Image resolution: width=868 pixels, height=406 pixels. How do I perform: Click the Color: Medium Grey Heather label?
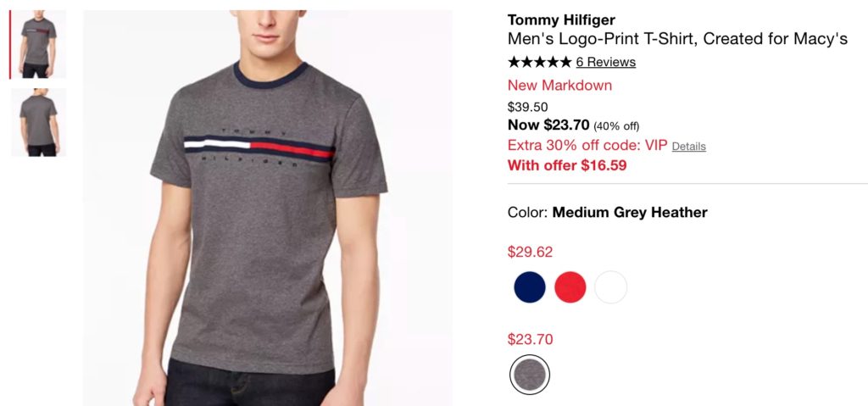point(607,212)
